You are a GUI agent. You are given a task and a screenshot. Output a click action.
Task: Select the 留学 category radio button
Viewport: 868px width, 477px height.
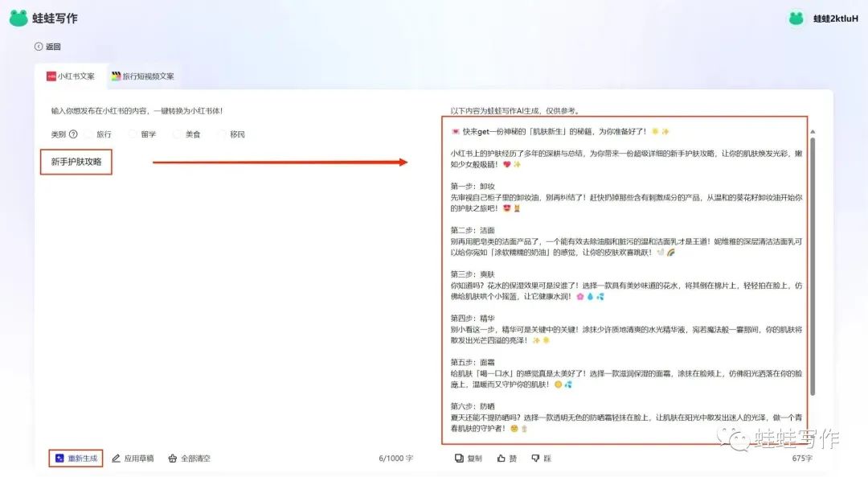[133, 134]
